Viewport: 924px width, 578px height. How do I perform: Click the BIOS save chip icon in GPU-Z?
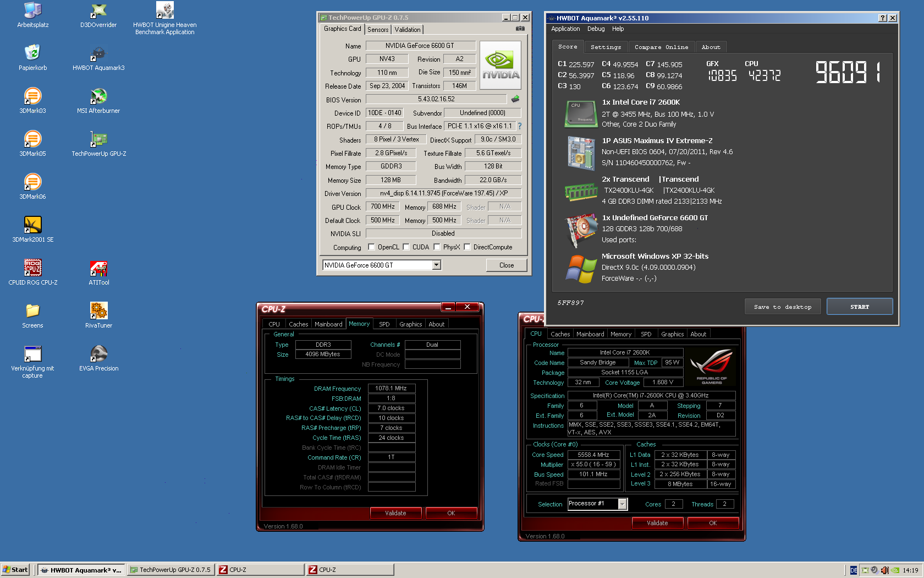point(515,99)
